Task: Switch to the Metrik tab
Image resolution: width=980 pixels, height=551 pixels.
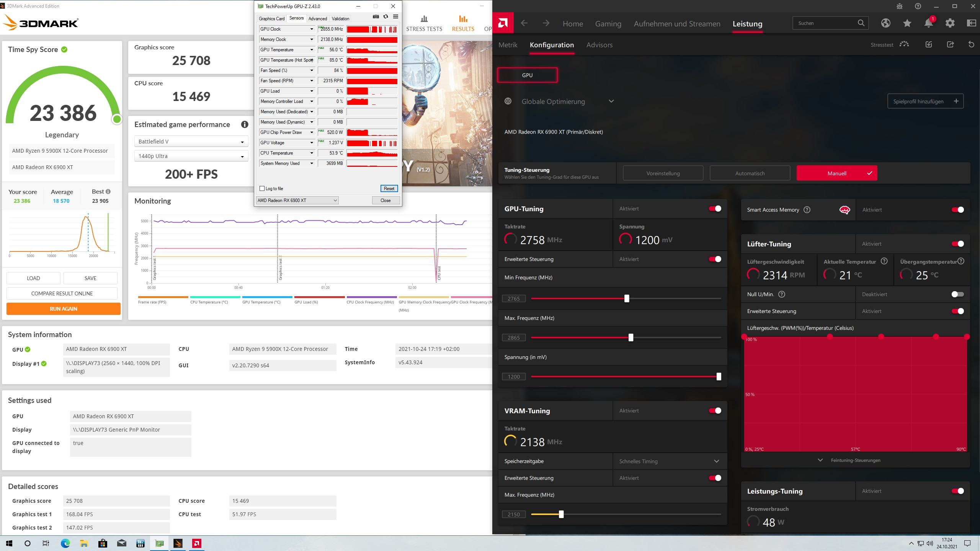Action: [508, 45]
